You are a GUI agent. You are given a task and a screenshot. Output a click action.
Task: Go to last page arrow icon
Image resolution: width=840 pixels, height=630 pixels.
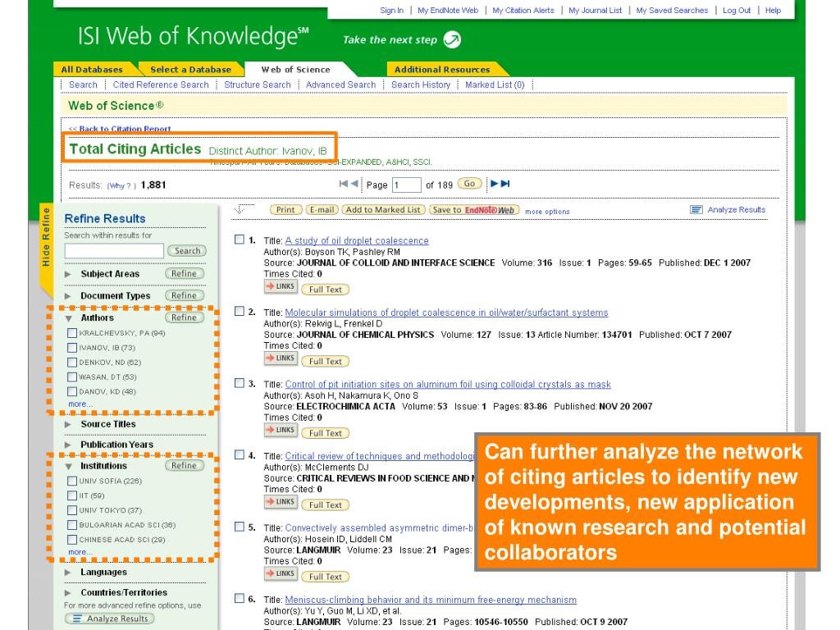[x=505, y=184]
